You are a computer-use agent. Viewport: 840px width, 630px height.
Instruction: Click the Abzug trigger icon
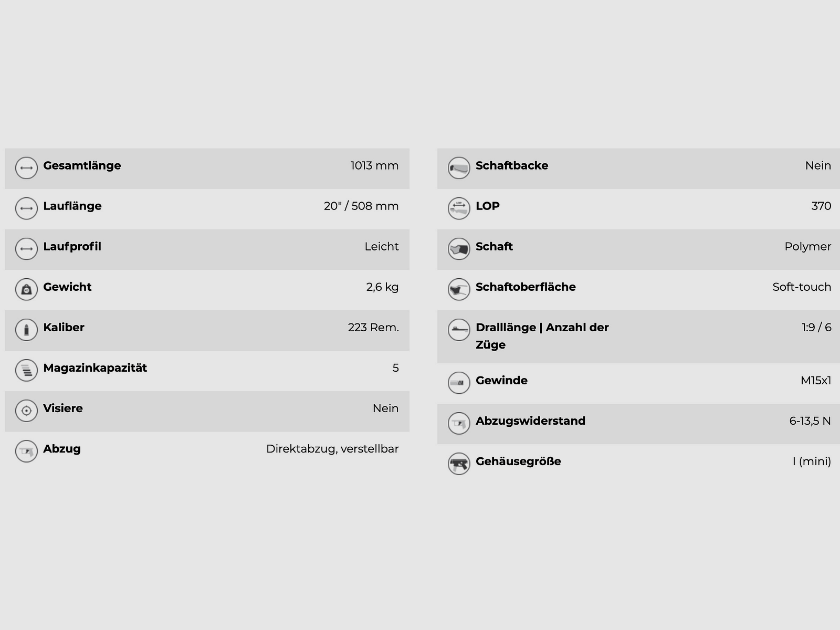[x=26, y=451]
